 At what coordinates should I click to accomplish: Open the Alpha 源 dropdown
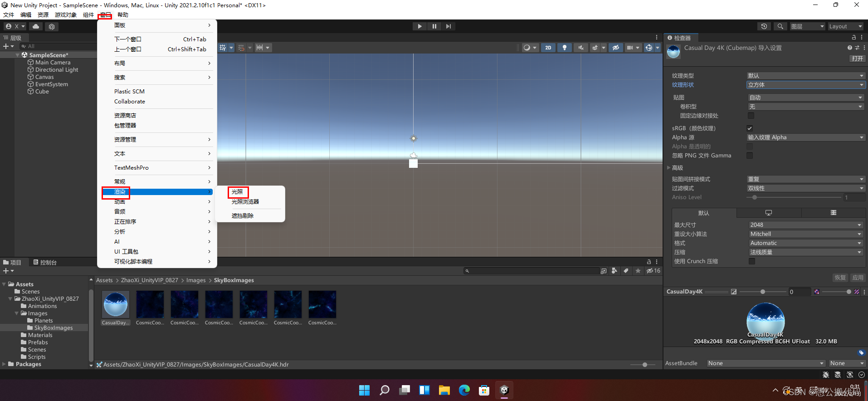(805, 137)
